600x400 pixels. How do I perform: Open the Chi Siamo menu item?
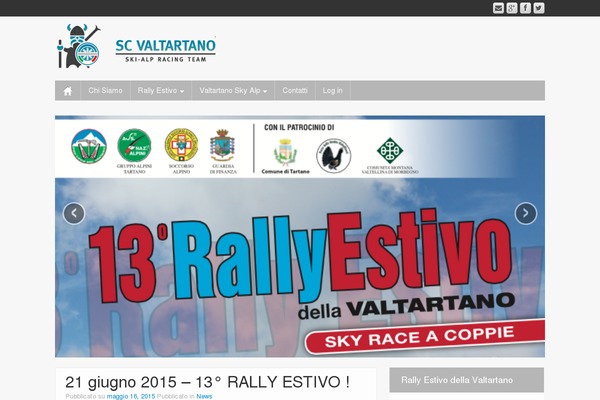click(105, 91)
